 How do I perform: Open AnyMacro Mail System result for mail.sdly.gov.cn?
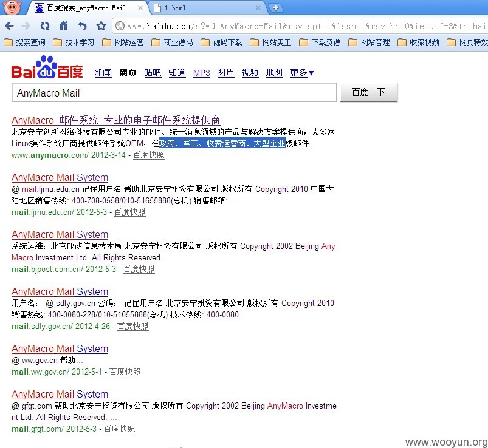click(60, 291)
